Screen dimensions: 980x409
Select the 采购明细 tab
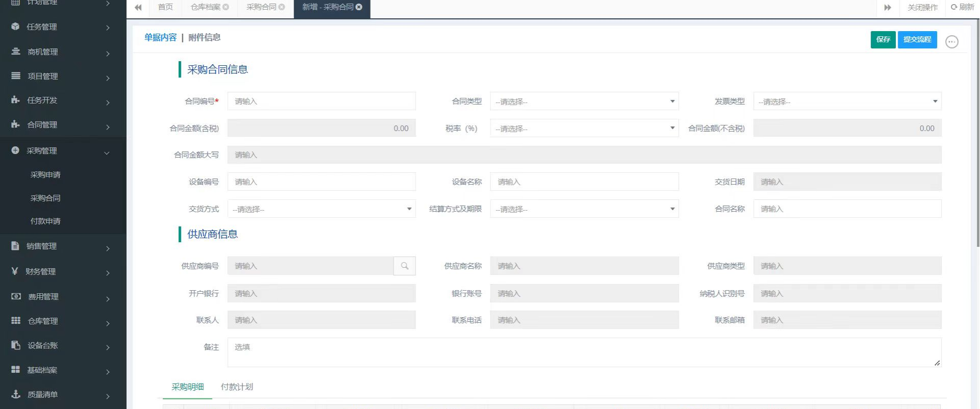coord(187,387)
